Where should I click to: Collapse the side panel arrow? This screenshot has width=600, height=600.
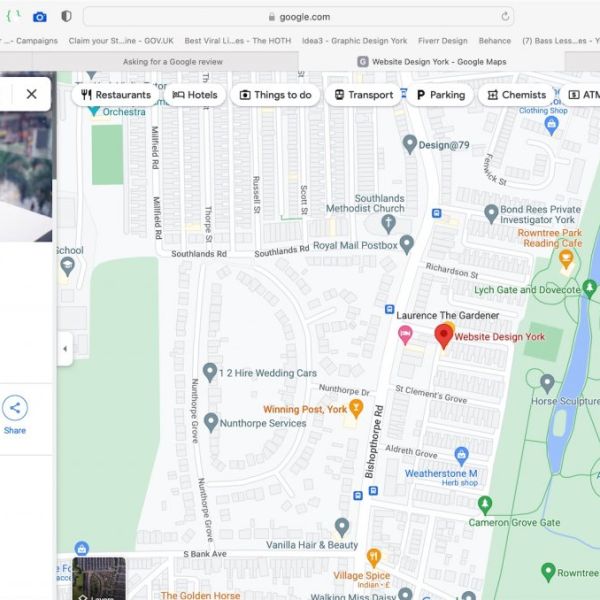pos(65,349)
